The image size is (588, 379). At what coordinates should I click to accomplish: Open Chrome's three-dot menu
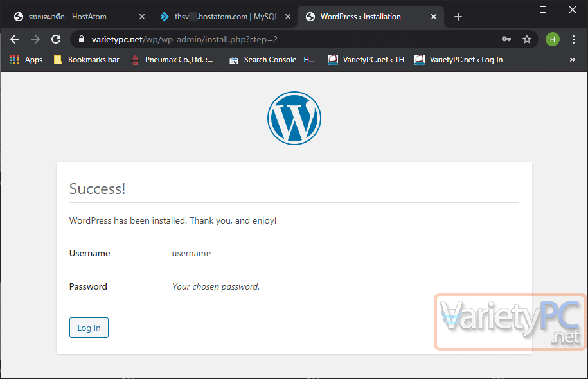573,39
